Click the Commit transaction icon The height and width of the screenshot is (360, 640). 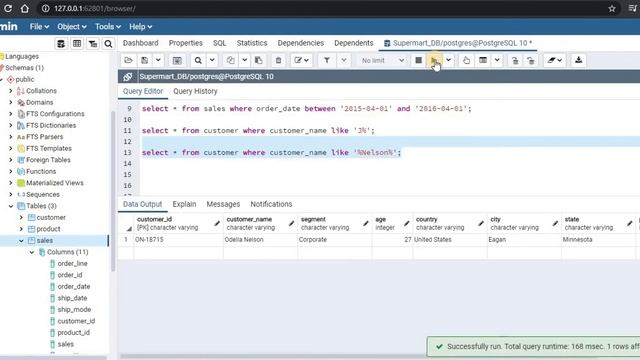(x=515, y=60)
